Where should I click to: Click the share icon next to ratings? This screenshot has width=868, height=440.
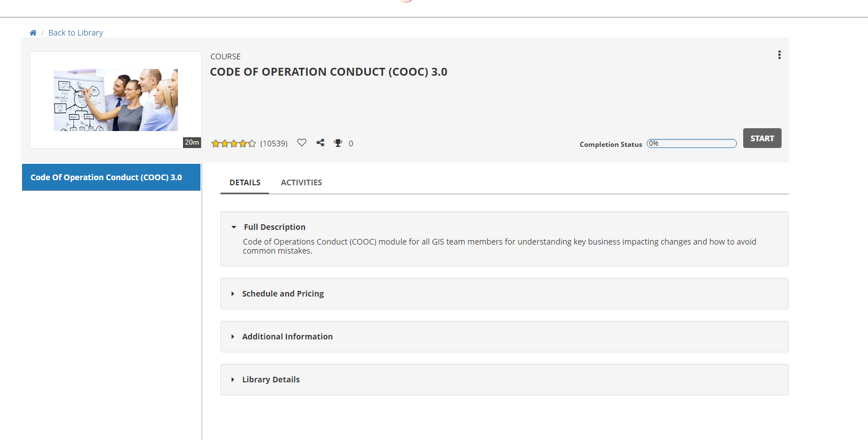[x=320, y=143]
